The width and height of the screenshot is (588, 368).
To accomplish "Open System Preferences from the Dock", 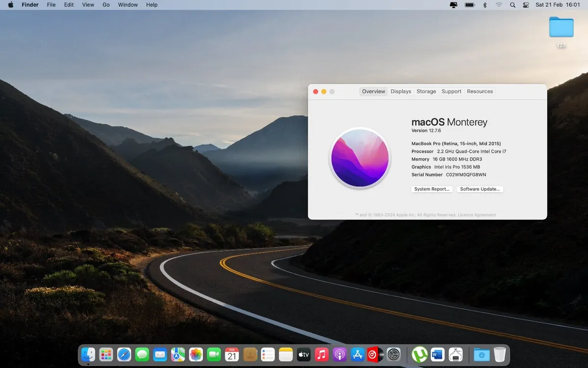I will pyautogui.click(x=393, y=354).
